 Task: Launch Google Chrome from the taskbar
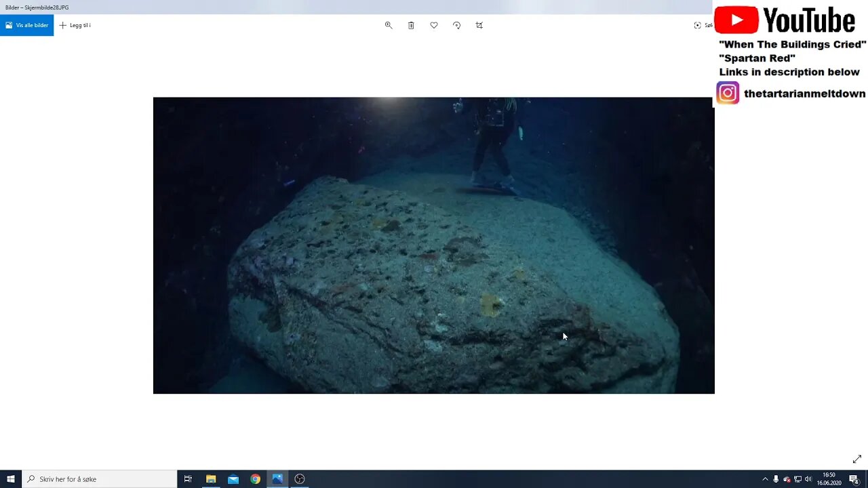255,479
